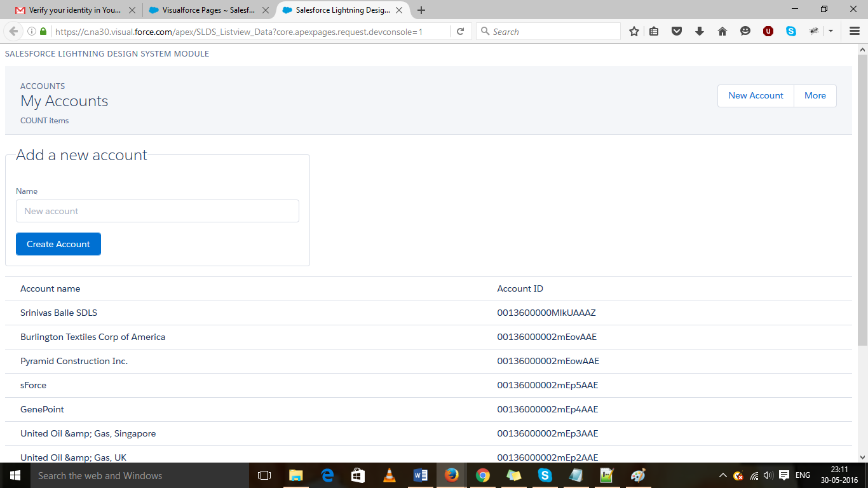Open Microsoft Word from taskbar
Viewport: 868px width, 488px height.
tap(420, 475)
